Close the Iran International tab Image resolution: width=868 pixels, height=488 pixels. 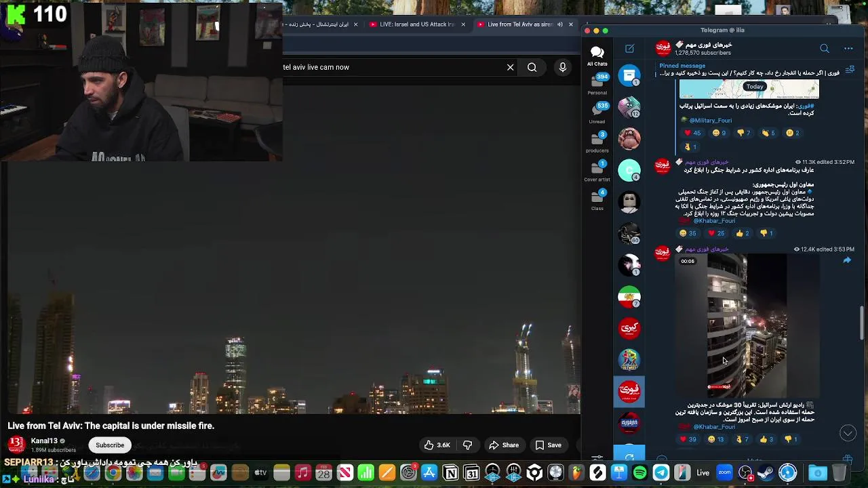[x=355, y=24]
